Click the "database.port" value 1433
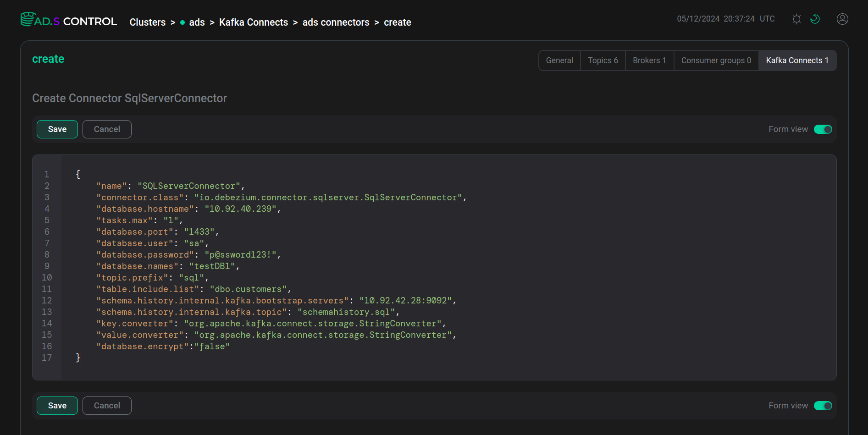Viewport: 868px width, 435px height. tap(199, 232)
